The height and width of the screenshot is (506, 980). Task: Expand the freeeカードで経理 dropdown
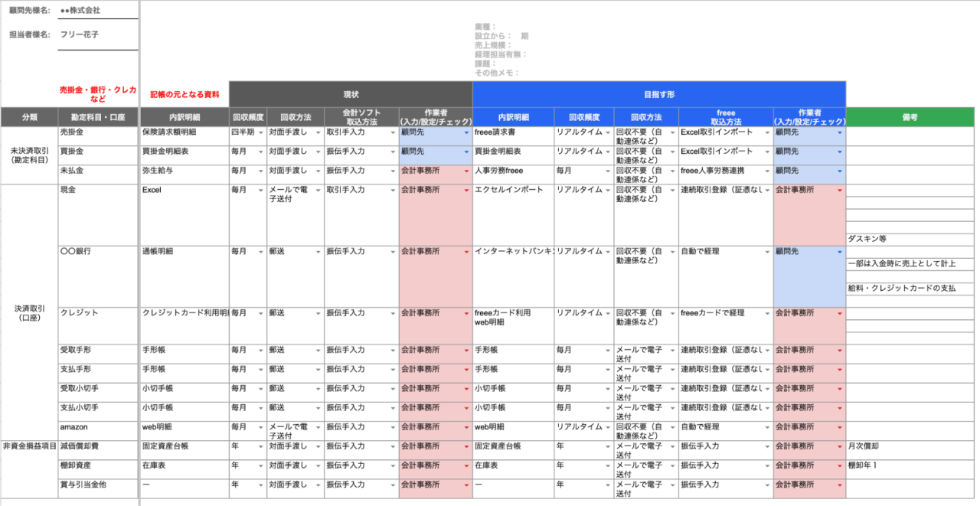pyautogui.click(x=767, y=313)
